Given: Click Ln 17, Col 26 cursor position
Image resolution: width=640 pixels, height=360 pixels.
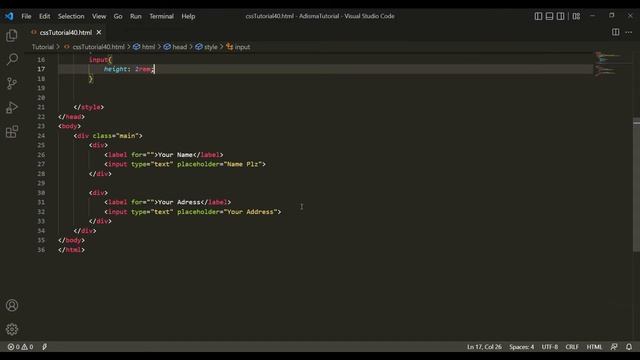Looking at the screenshot, I should point(484,347).
